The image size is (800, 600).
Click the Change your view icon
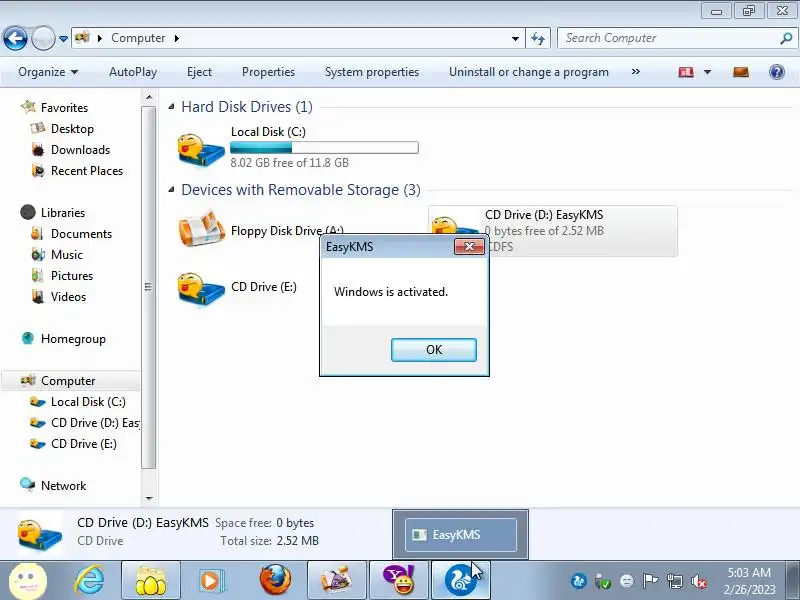pos(686,72)
